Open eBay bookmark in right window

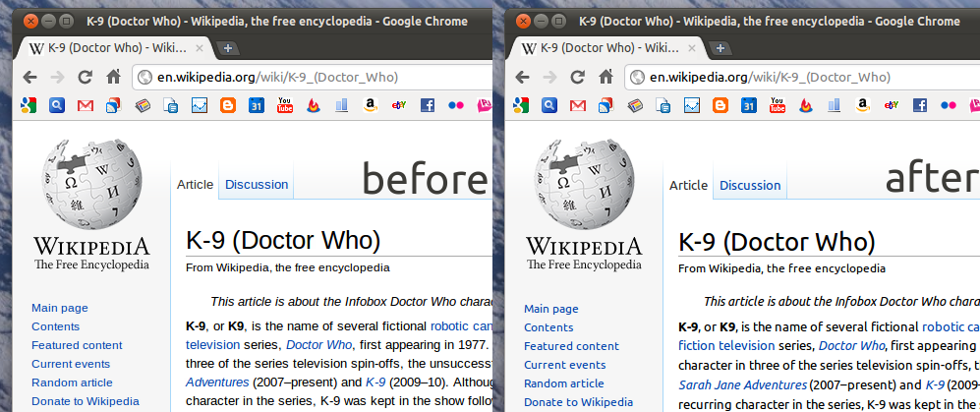pyautogui.click(x=892, y=105)
